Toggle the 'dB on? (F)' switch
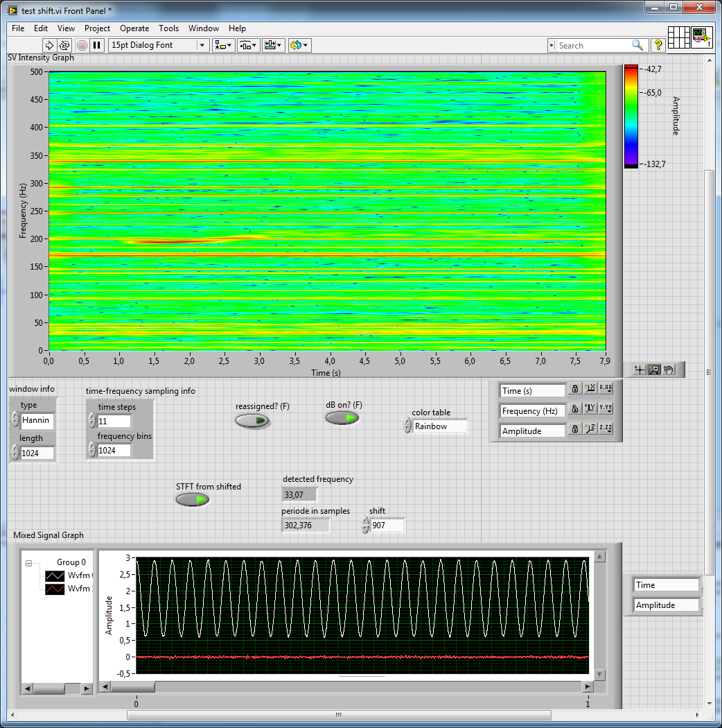This screenshot has height=728, width=722. (342, 417)
